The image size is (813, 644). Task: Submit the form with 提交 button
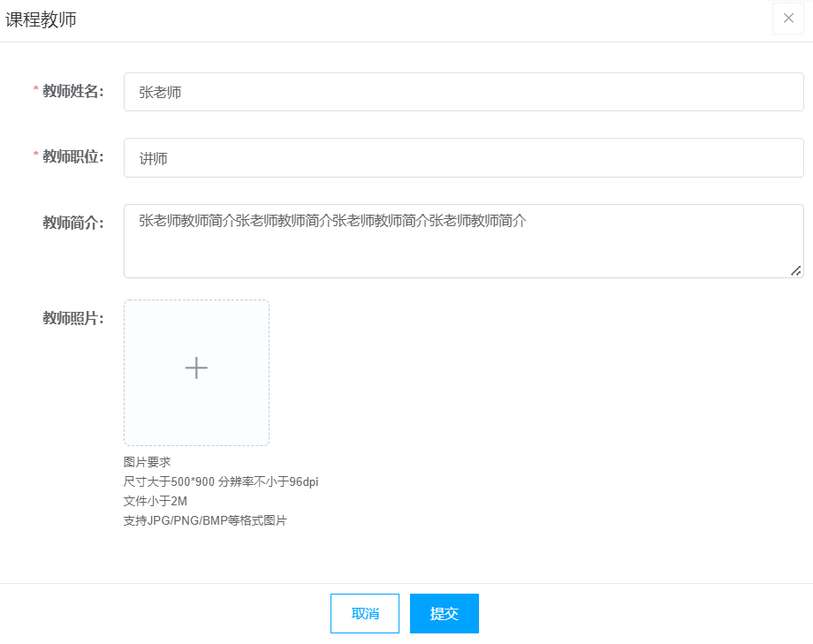pos(444,613)
